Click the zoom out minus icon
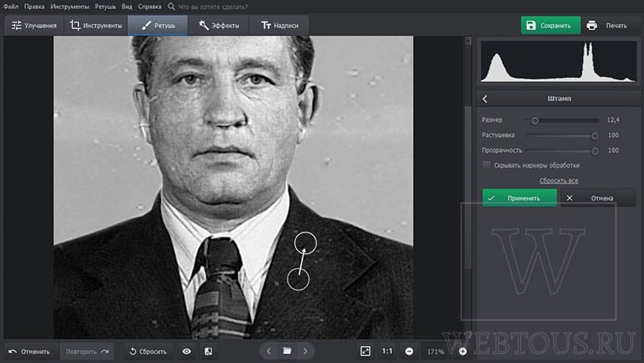 tap(409, 351)
